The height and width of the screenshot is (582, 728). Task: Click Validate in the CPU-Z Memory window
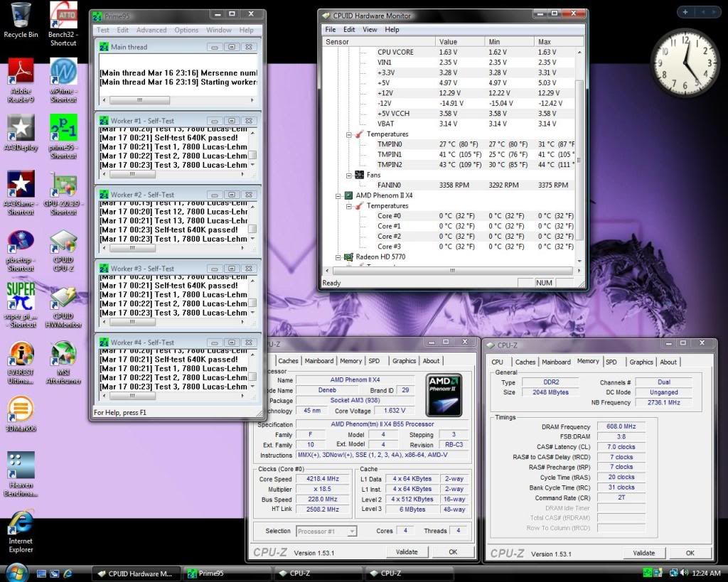(643, 553)
